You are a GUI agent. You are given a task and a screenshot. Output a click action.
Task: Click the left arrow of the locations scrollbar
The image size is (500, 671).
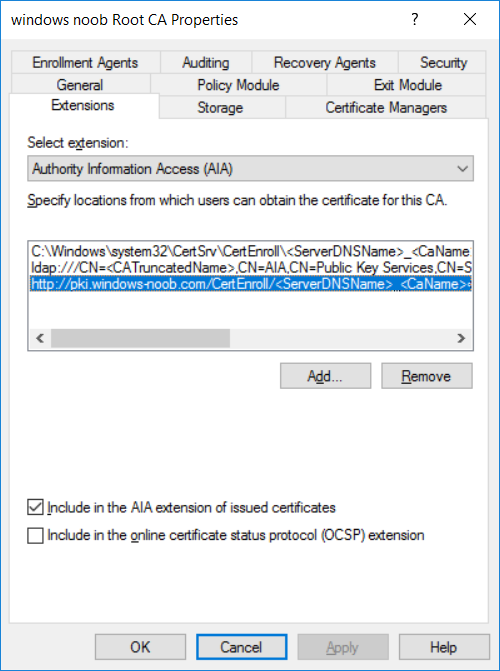[40, 338]
